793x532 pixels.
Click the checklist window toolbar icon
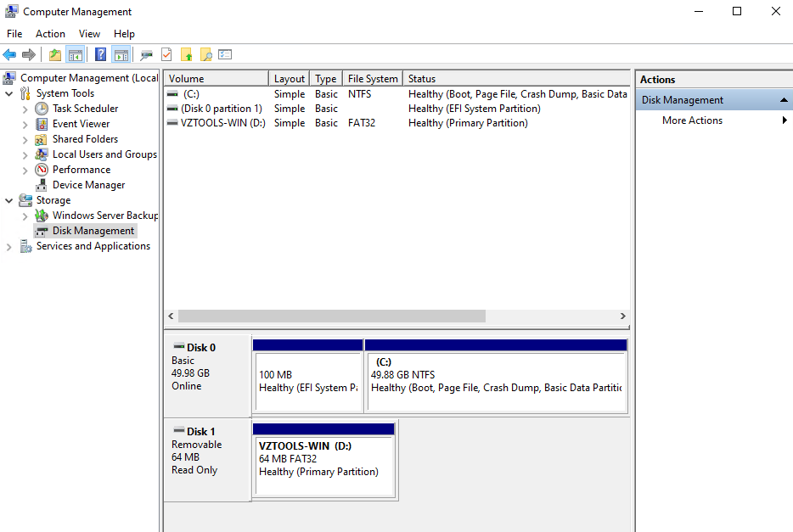click(225, 54)
